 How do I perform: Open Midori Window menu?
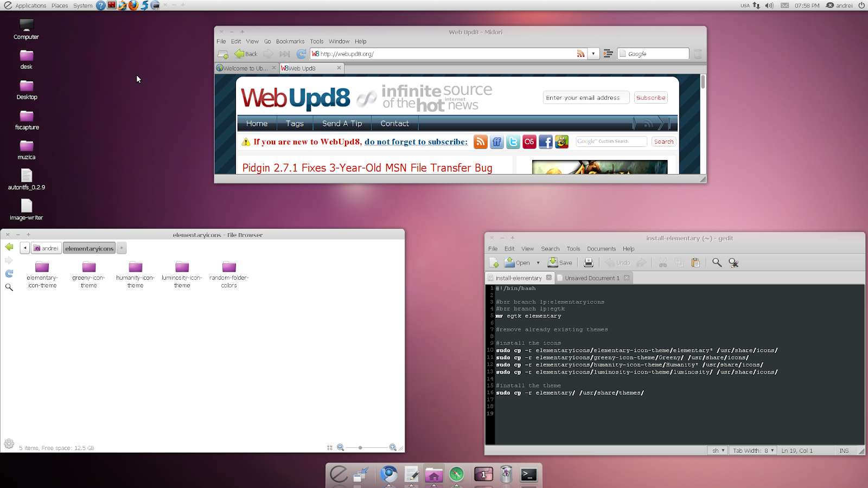(339, 41)
